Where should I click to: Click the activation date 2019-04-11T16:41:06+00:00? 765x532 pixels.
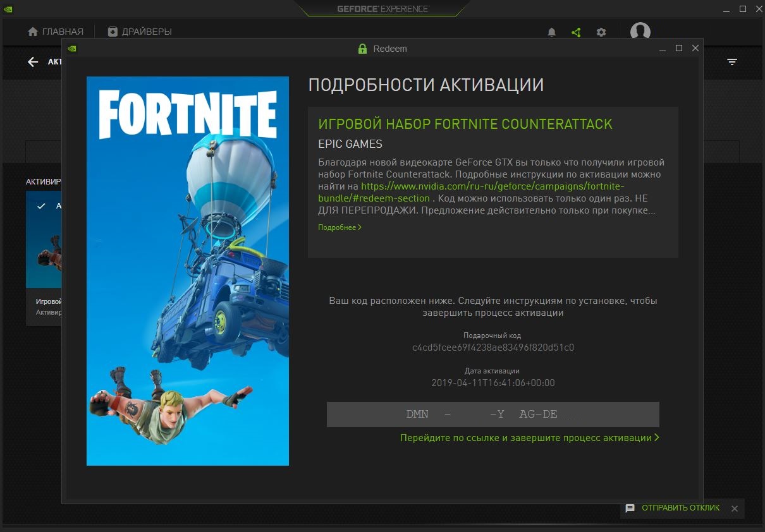click(x=493, y=383)
